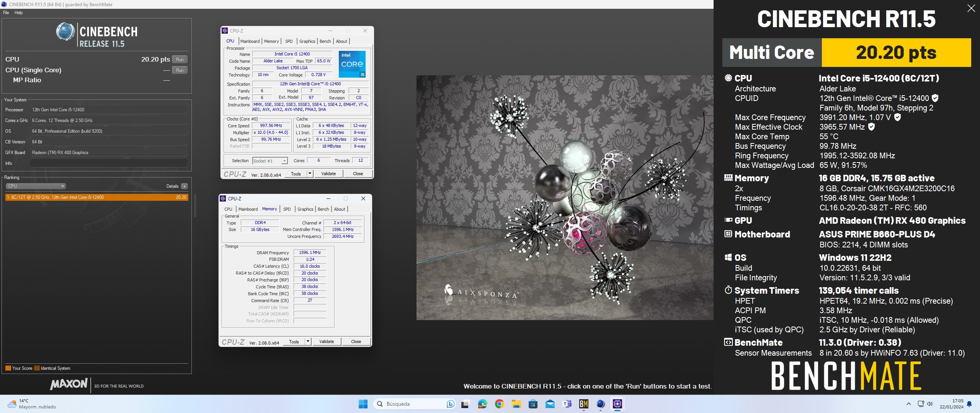Screen dimensions: 980x413
Task: Click the System Timers stopwatch icon
Action: pos(728,290)
